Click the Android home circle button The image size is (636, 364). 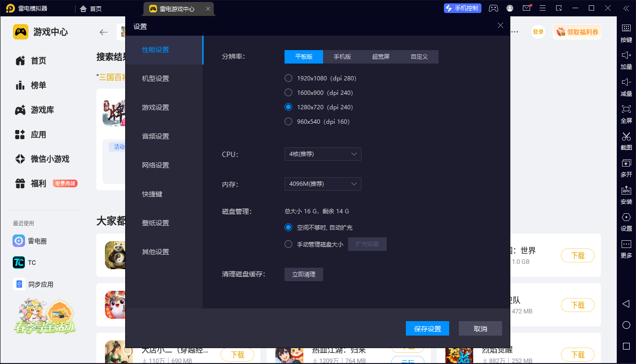(626, 325)
